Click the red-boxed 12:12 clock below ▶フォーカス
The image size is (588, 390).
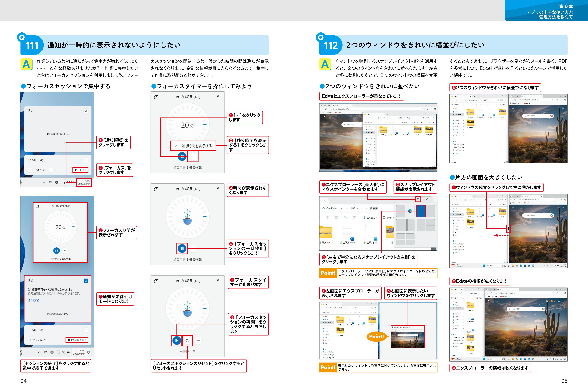[84, 182]
